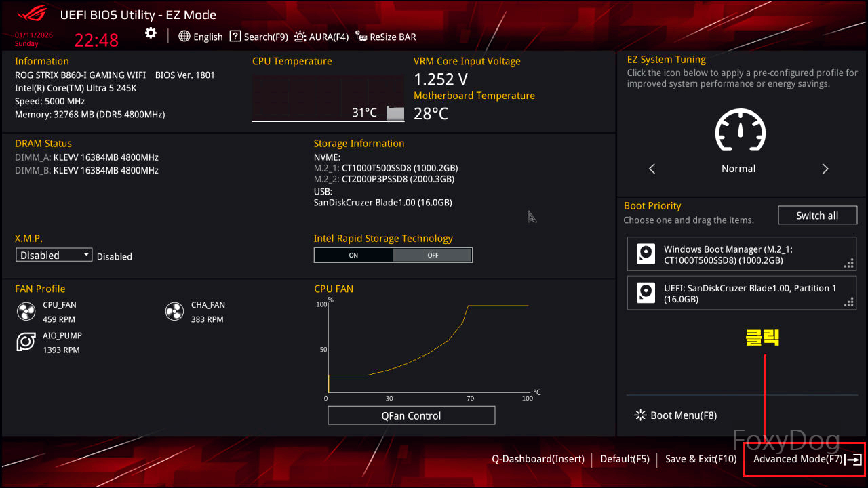The height and width of the screenshot is (488, 868).
Task: Grab drag handle on Windows Boot Manager entry
Action: click(848, 264)
